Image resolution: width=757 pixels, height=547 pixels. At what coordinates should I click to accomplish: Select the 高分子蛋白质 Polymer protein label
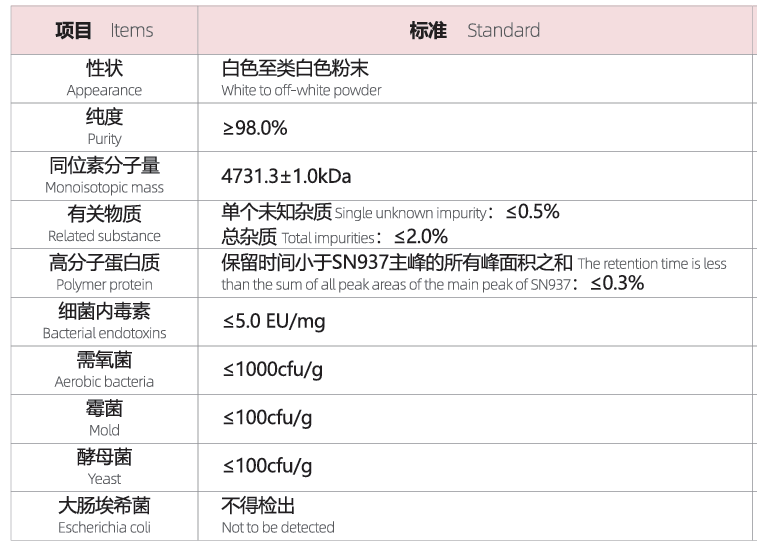point(104,272)
